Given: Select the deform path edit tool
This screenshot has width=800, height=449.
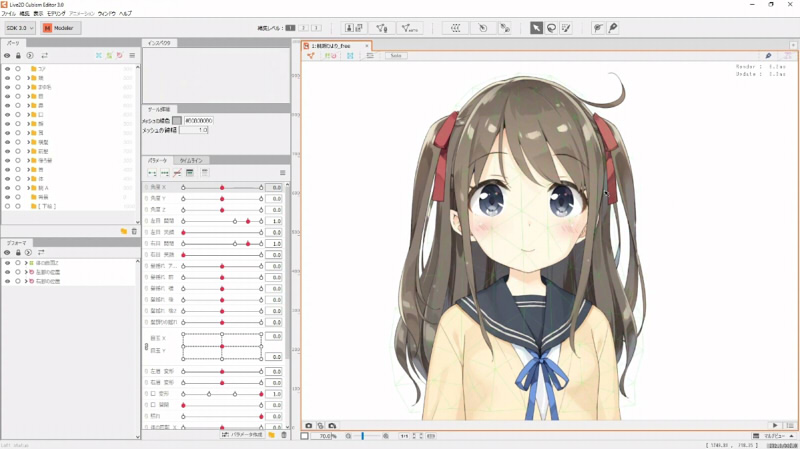Looking at the screenshot, I should [598, 28].
